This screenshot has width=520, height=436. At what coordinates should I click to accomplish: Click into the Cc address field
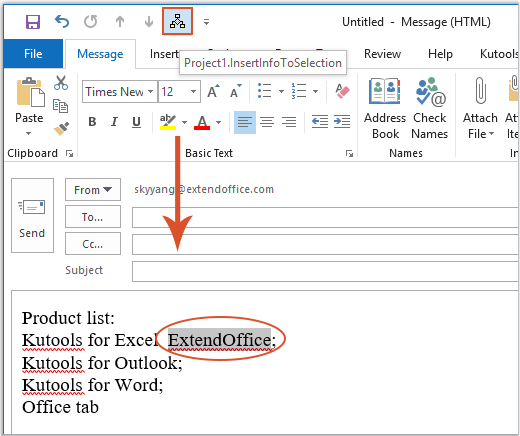tap(325, 244)
